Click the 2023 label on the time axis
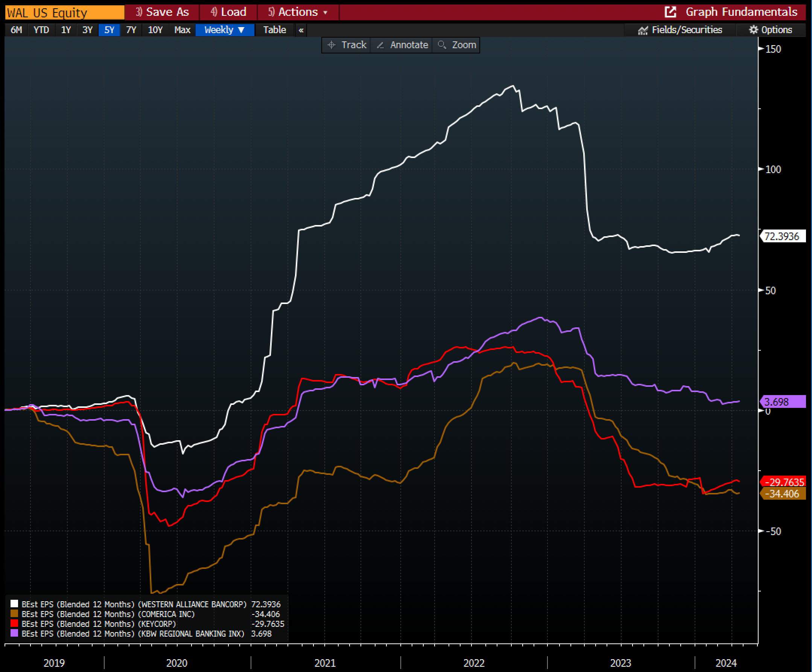Viewport: 812px width, 672px height. click(x=620, y=663)
